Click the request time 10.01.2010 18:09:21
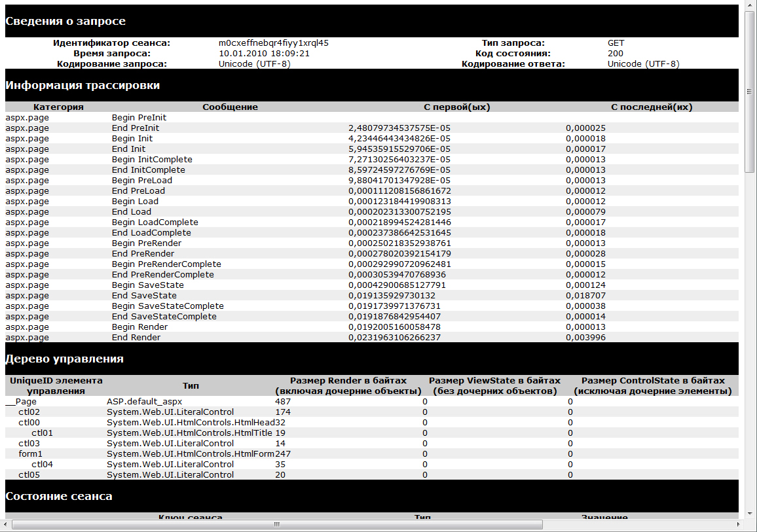 (x=264, y=54)
